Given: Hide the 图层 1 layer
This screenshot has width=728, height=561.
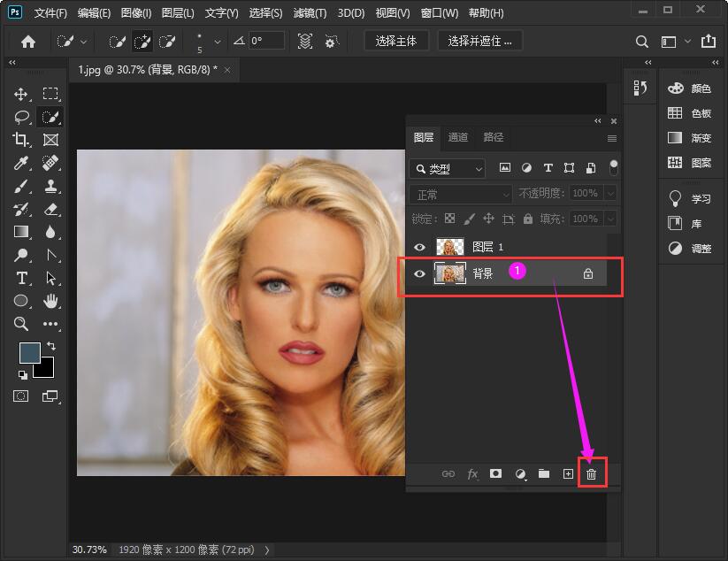Looking at the screenshot, I should [420, 247].
